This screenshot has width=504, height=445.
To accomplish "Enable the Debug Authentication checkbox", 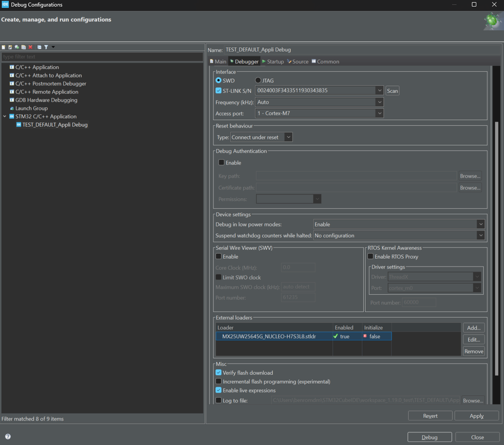I will [x=221, y=162].
